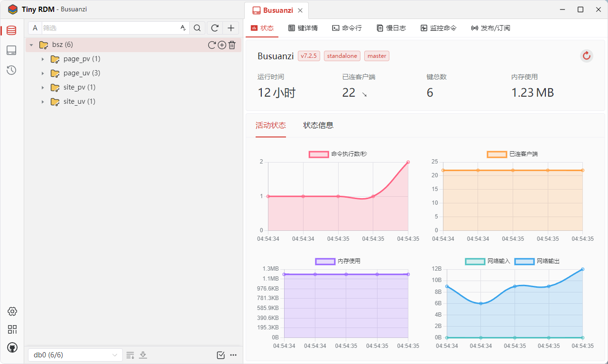
Task: Switch to the 状态信息 tab
Action: [x=318, y=126]
